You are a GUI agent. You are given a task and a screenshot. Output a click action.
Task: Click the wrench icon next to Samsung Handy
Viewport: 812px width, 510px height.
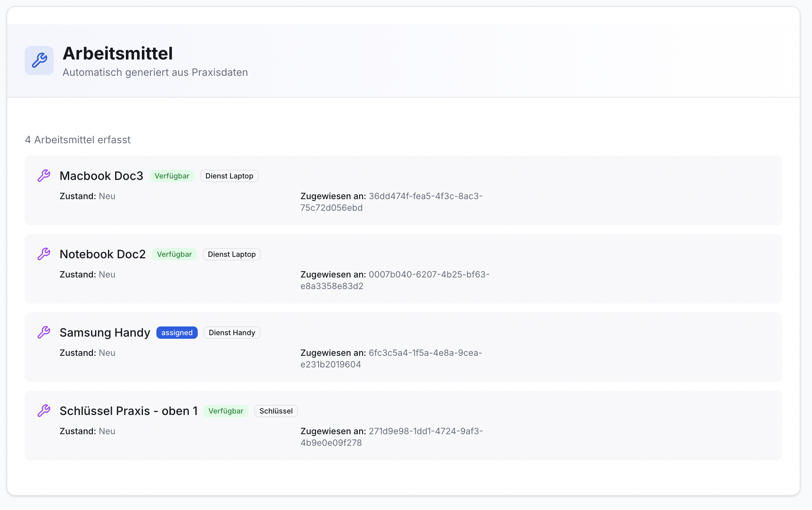click(x=44, y=332)
